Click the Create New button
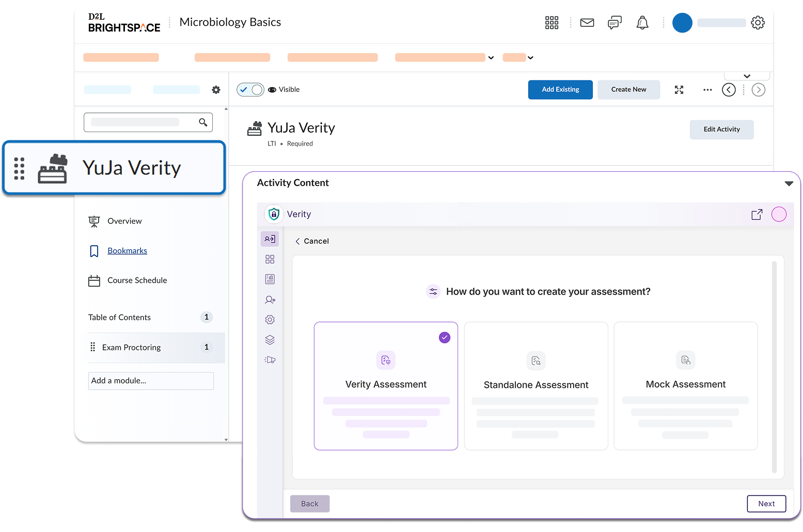Viewport: 803px width, 532px height. click(x=628, y=90)
